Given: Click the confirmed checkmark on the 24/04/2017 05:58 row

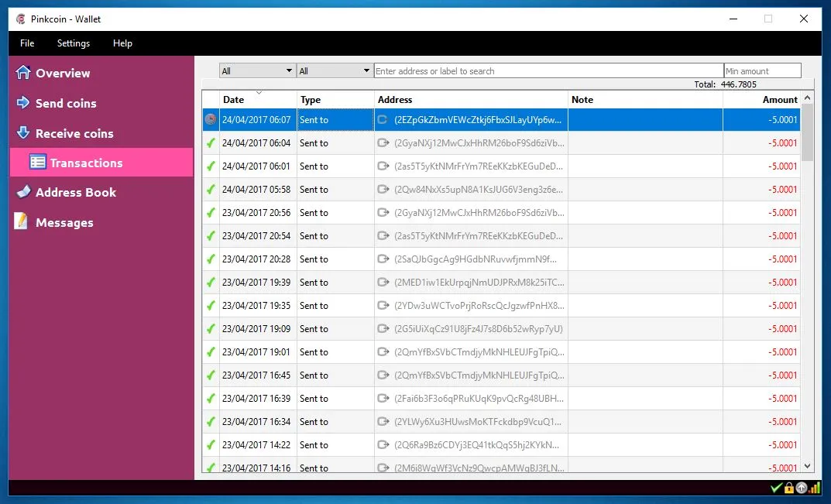Looking at the screenshot, I should (x=211, y=190).
